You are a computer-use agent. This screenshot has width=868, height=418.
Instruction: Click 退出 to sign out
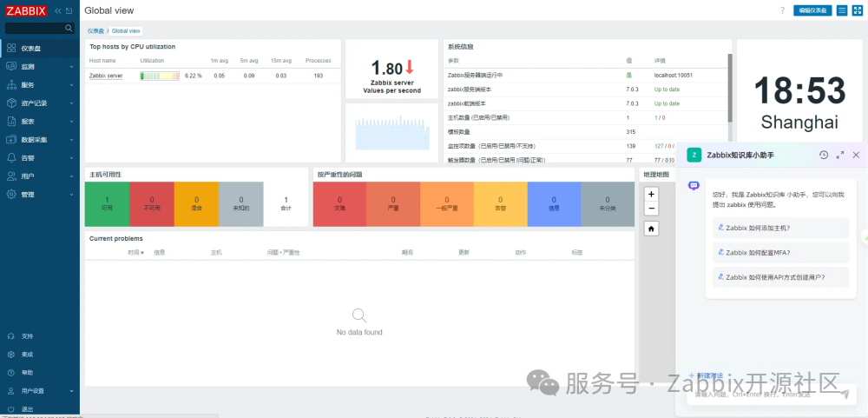point(40,409)
